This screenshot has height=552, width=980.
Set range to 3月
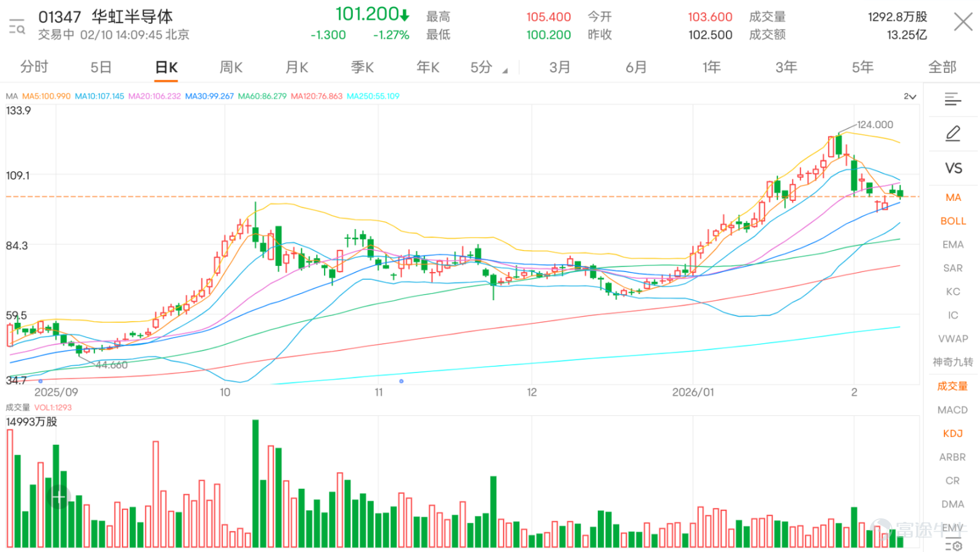559,67
